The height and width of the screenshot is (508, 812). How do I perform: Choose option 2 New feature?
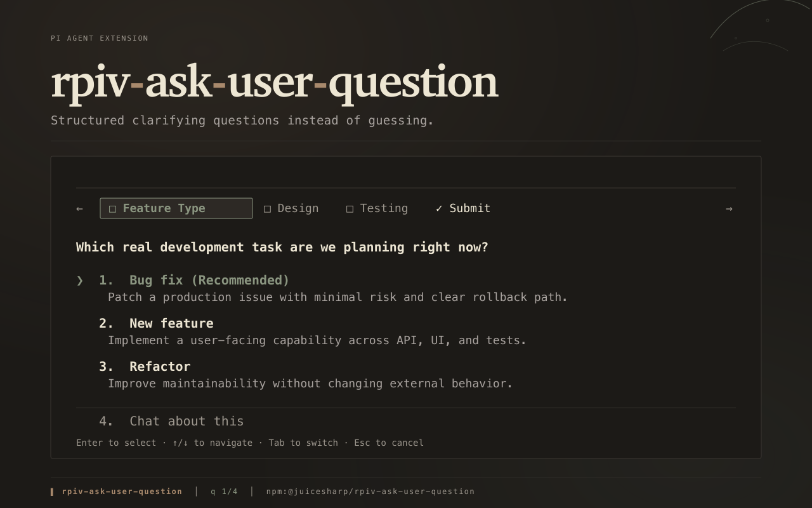click(156, 323)
